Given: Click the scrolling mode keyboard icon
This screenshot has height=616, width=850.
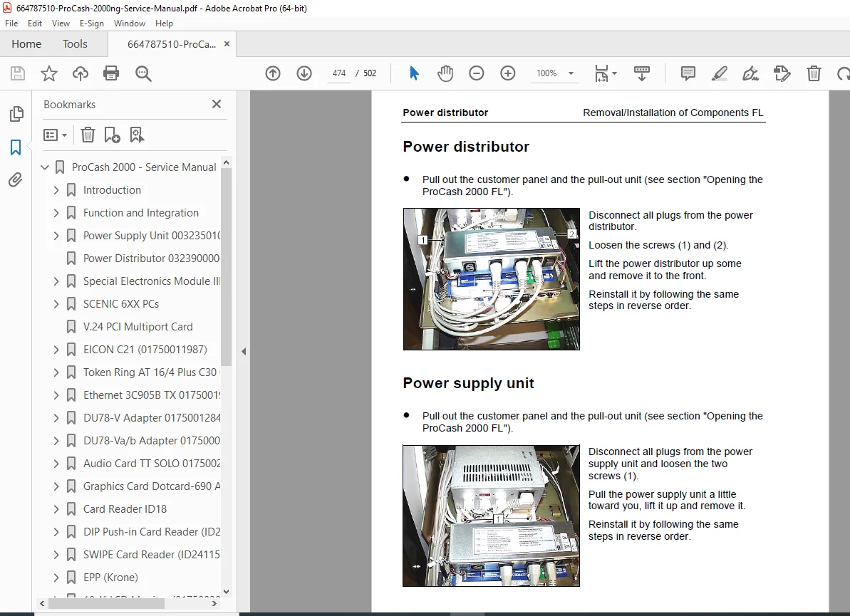Looking at the screenshot, I should [x=642, y=73].
